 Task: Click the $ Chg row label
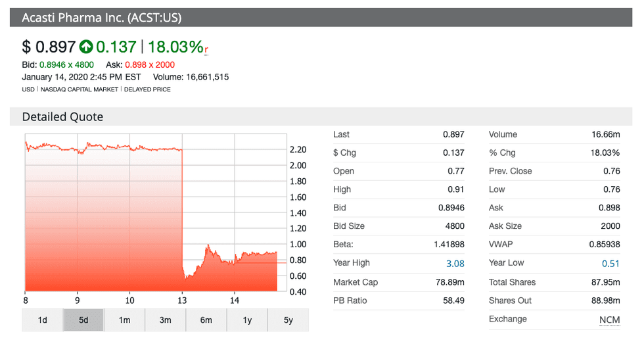point(344,153)
